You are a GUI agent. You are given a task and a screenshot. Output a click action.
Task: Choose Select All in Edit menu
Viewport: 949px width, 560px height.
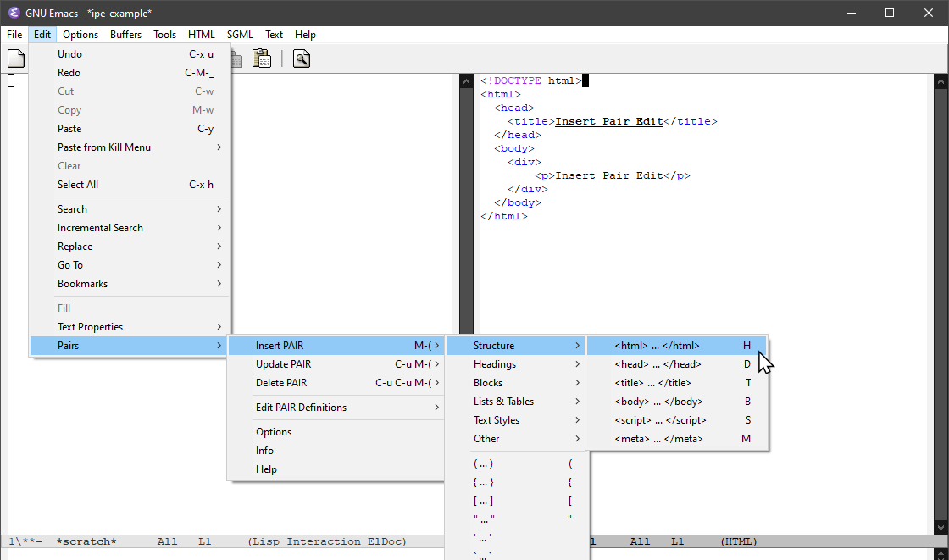click(x=130, y=185)
